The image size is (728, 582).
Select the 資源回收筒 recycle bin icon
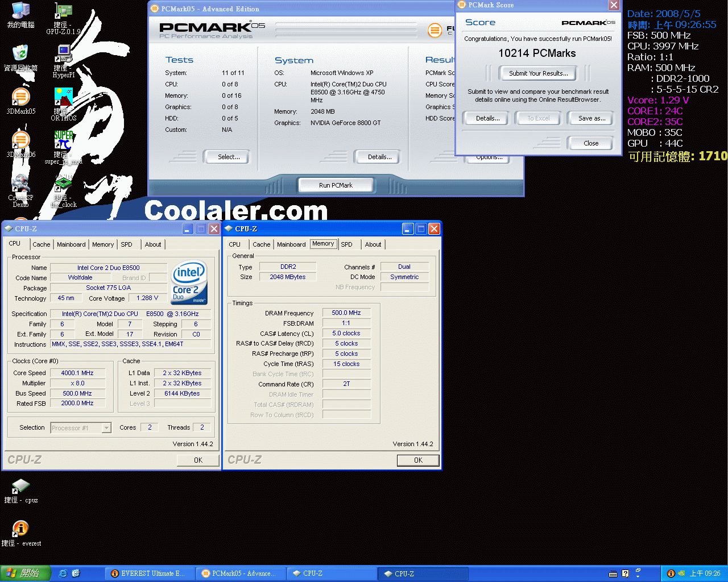[x=20, y=58]
